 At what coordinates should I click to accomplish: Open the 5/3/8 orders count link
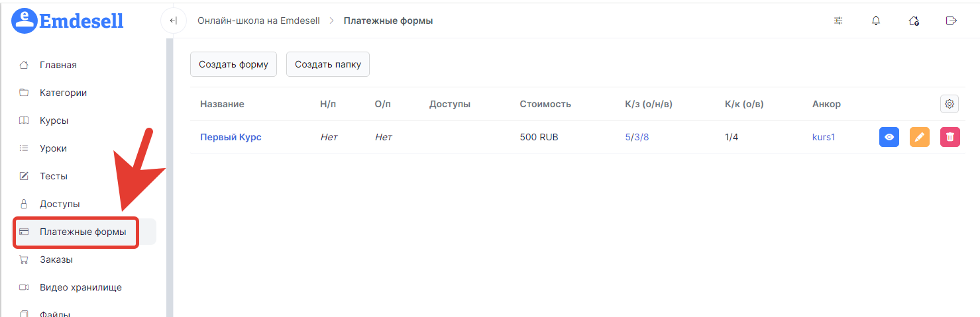pyautogui.click(x=637, y=137)
